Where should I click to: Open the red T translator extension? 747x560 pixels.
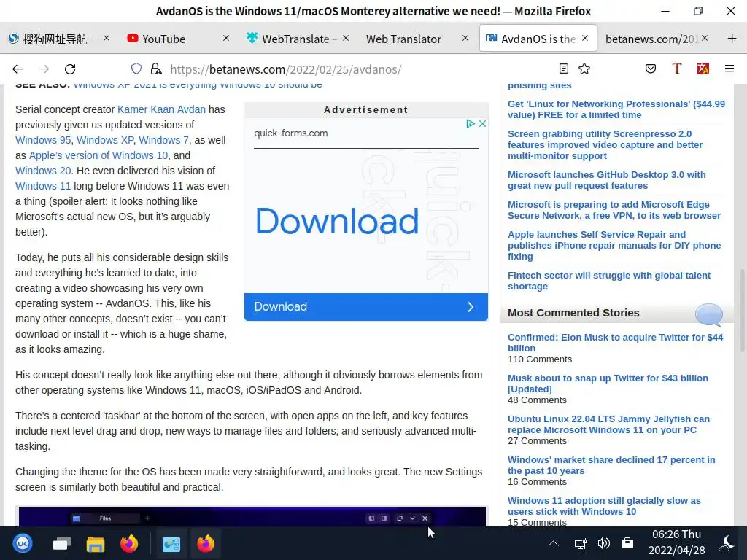(x=676, y=69)
